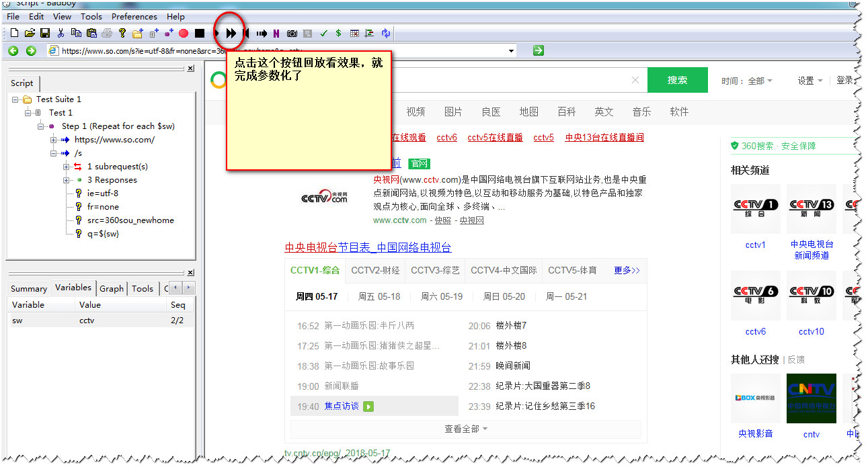This screenshot has width=868, height=469.
Task: Expand the 1 subrequest(s) node
Action: pos(67,167)
